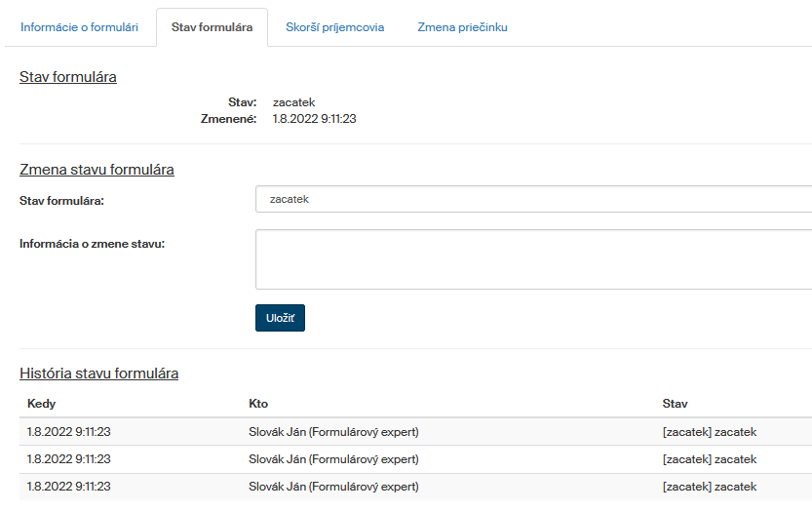Open the Informácie o formulári tab
This screenshot has width=812, height=511.
(x=79, y=27)
